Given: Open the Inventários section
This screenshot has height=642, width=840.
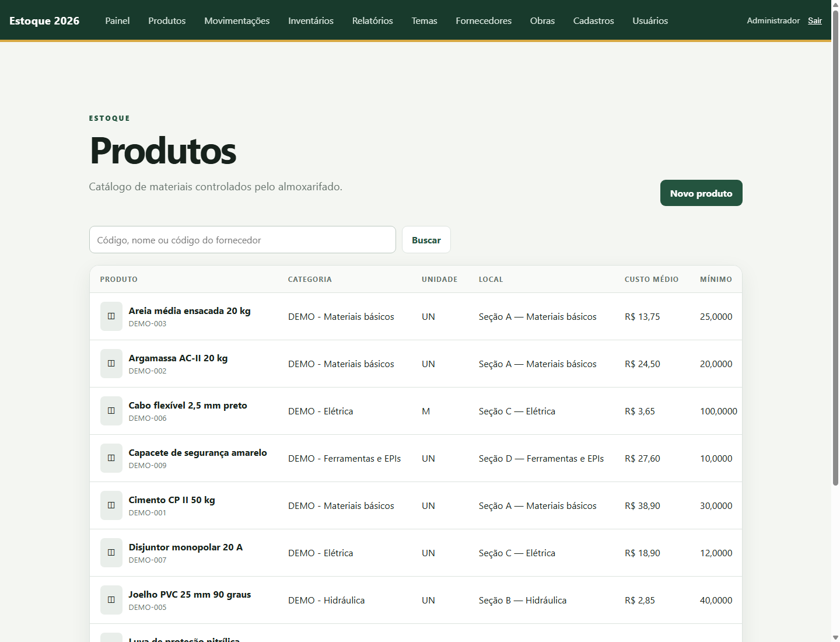Looking at the screenshot, I should 311,20.
